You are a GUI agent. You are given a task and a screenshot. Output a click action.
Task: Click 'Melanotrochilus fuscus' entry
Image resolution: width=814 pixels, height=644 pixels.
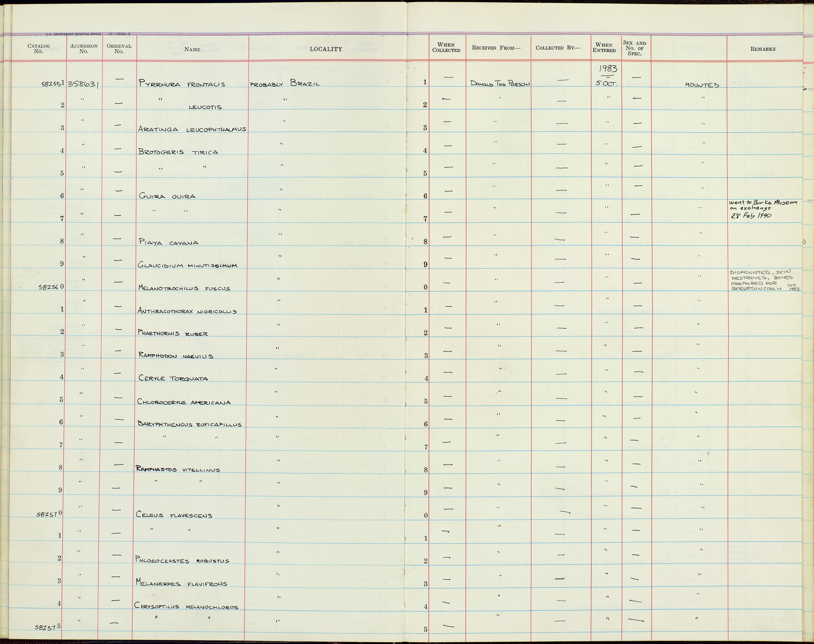tap(184, 288)
